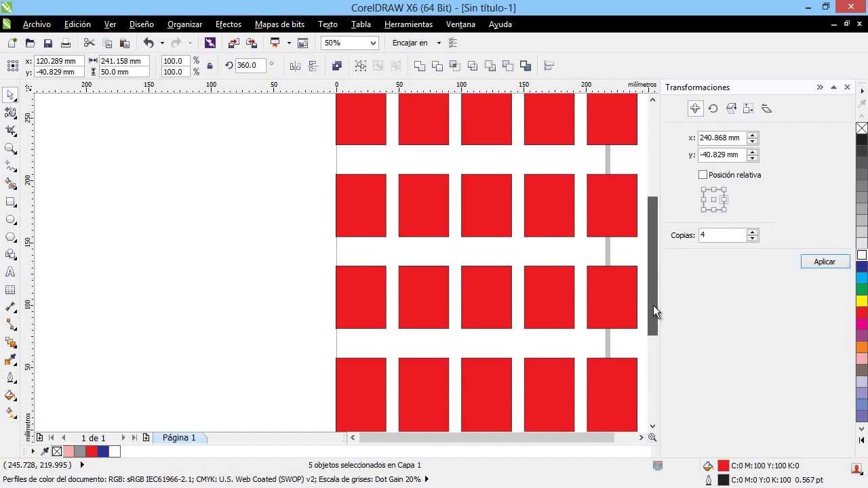
Task: Click the Copias input field
Action: [722, 235]
